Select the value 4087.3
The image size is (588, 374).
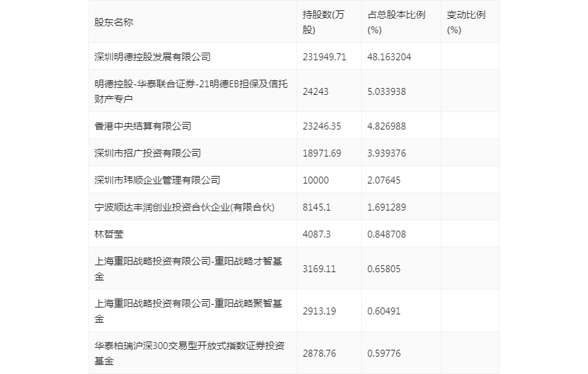(317, 234)
